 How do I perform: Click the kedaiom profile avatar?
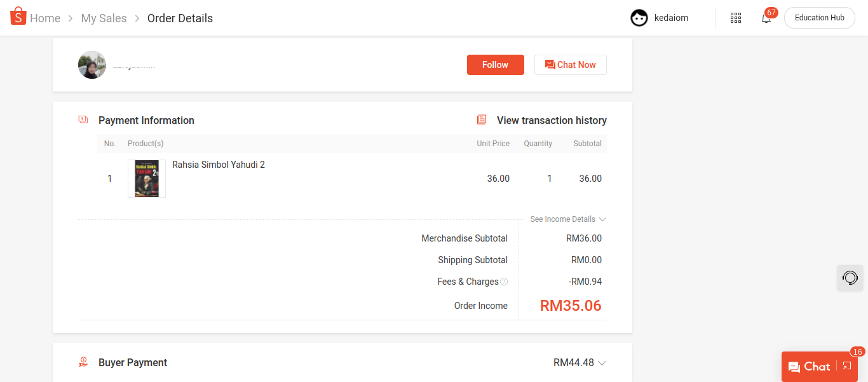(639, 18)
